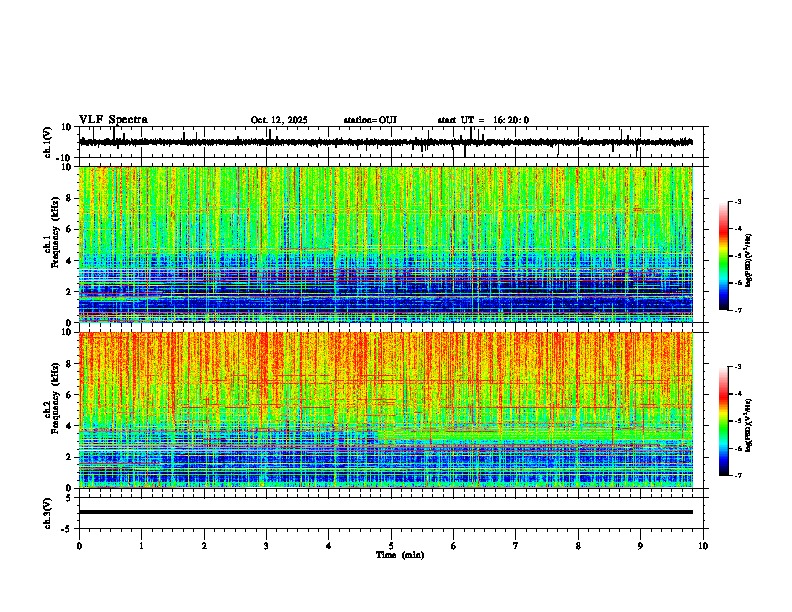Viewport: 792px width, 612px height.
Task: Click the 'start UT = 16:20:0' label
Action: [483, 120]
